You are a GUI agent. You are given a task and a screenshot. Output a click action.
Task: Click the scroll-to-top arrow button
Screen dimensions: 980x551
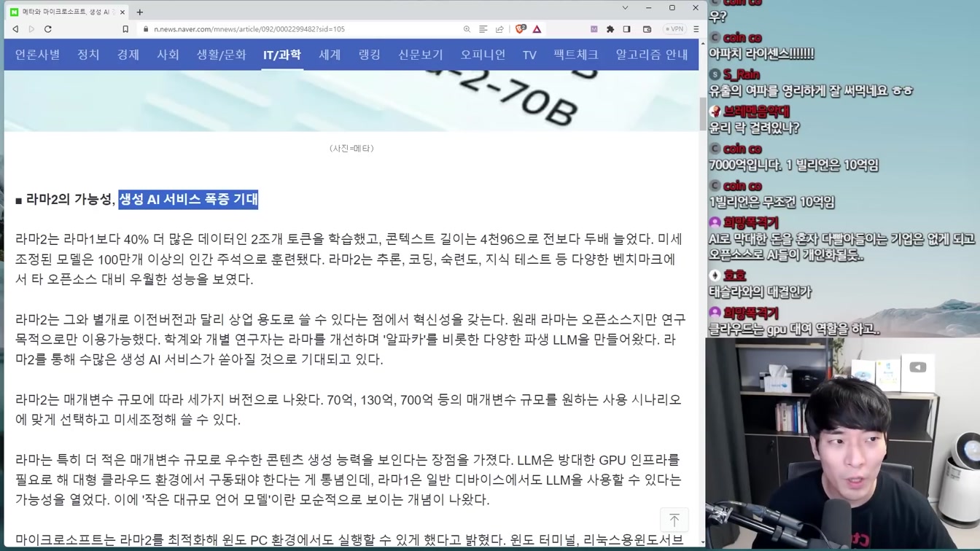pyautogui.click(x=674, y=520)
